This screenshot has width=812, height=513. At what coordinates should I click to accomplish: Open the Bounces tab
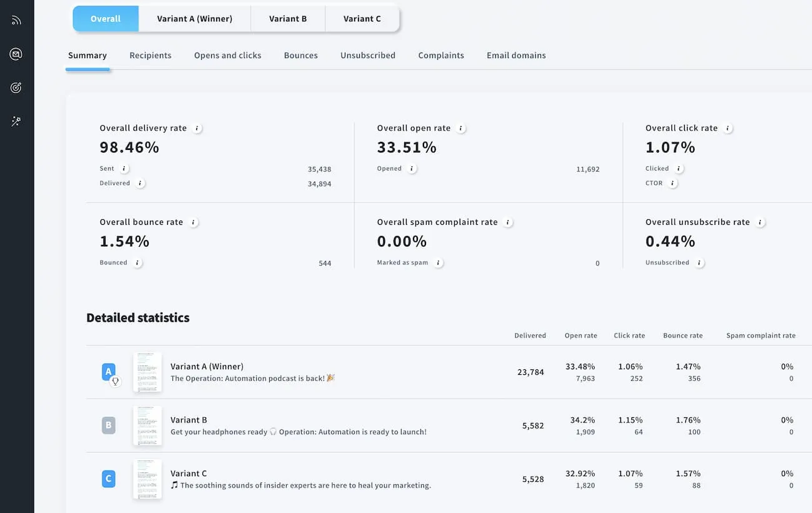300,55
